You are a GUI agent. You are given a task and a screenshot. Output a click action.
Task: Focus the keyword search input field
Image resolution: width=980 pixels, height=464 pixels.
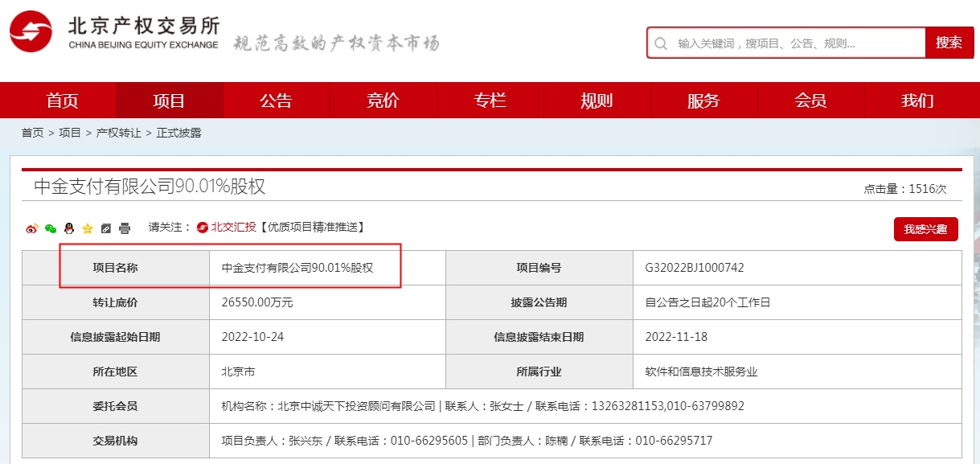[x=796, y=43]
